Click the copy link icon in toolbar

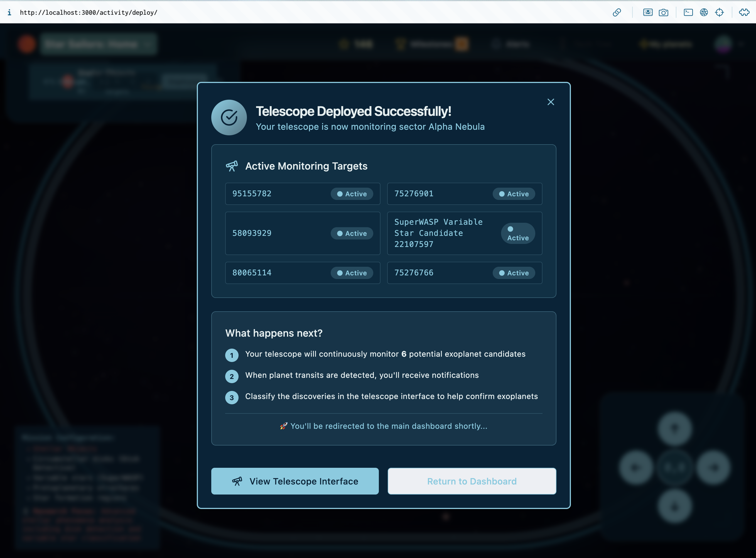tap(617, 13)
